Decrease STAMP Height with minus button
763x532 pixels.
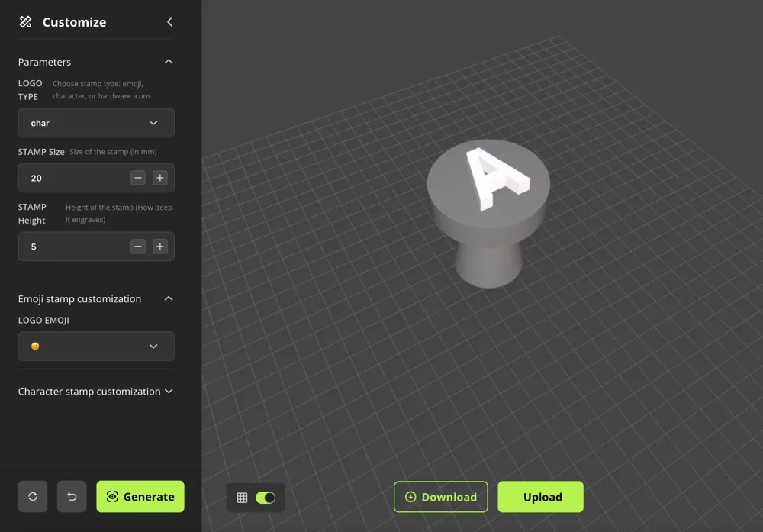click(138, 247)
